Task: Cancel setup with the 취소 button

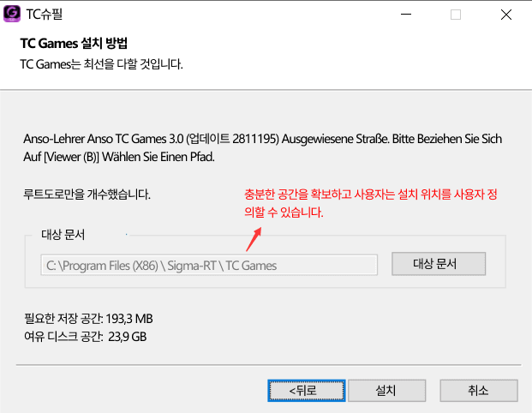Action: tap(479, 391)
